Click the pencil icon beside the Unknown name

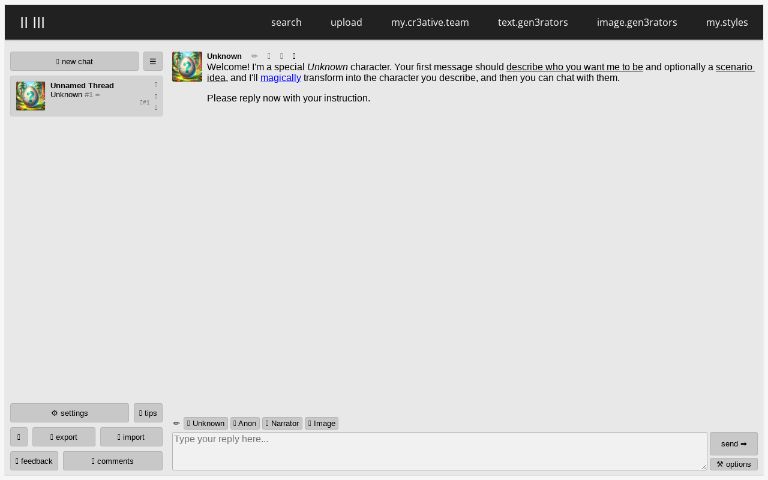pyautogui.click(x=255, y=56)
